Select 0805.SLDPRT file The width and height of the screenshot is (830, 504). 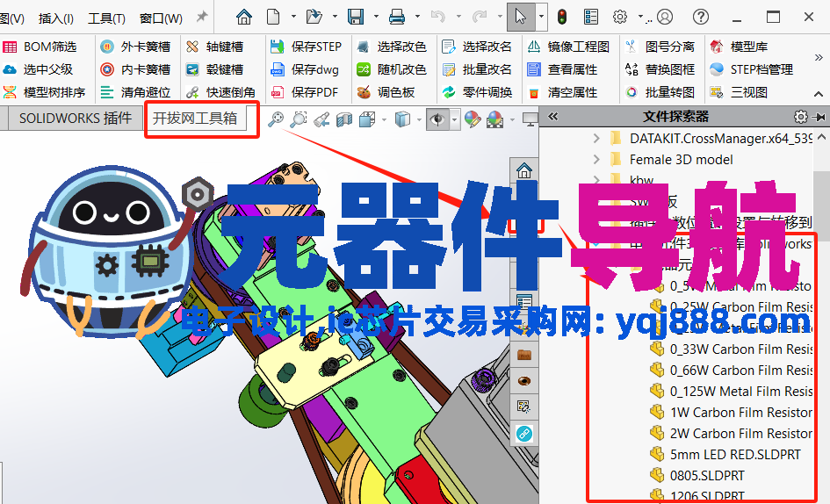pos(696,475)
